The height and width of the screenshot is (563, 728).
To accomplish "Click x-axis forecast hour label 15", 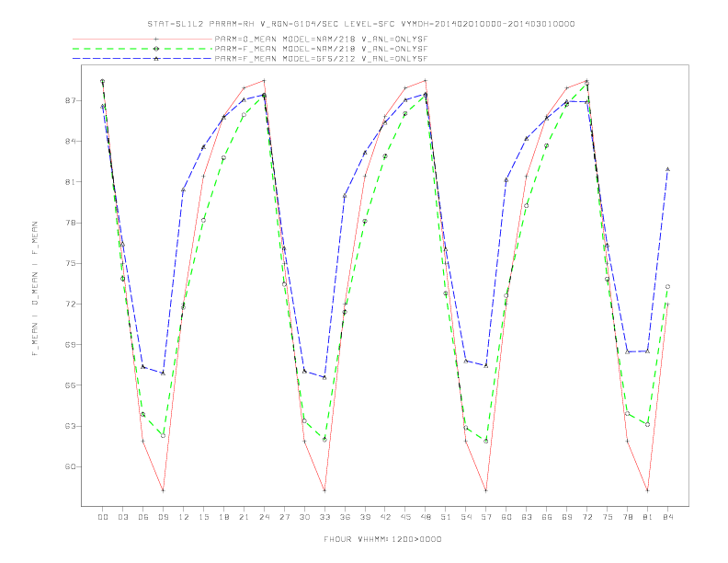I will coord(203,517).
